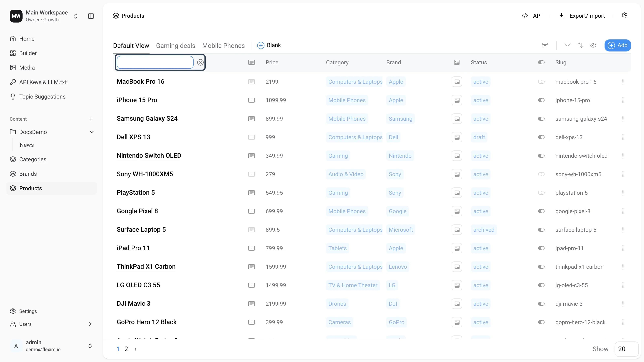Click the image column header icon

[457, 63]
